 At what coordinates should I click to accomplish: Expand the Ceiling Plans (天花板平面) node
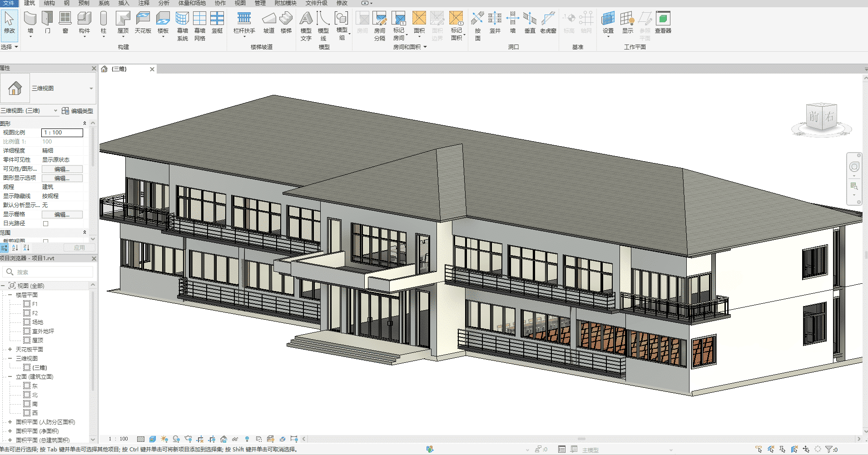(10, 349)
